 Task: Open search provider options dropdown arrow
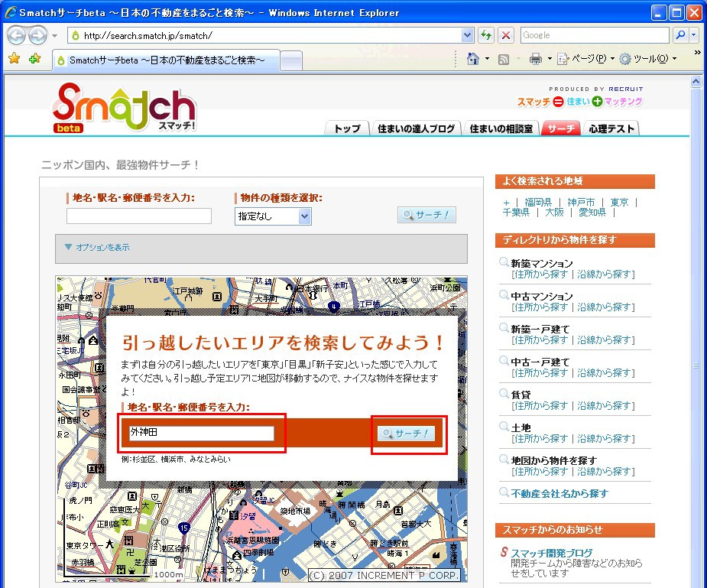click(x=694, y=35)
